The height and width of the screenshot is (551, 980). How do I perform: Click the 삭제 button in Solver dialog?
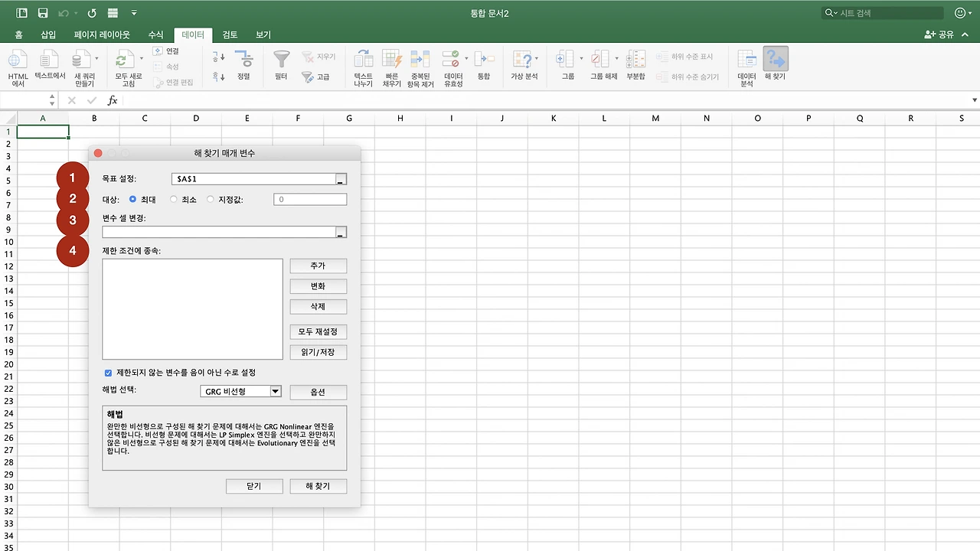pos(318,306)
